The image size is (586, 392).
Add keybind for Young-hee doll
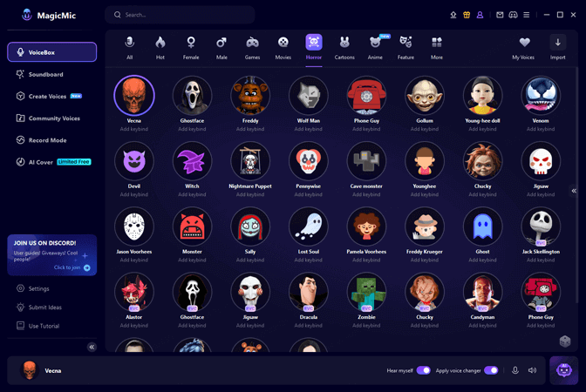click(482, 129)
